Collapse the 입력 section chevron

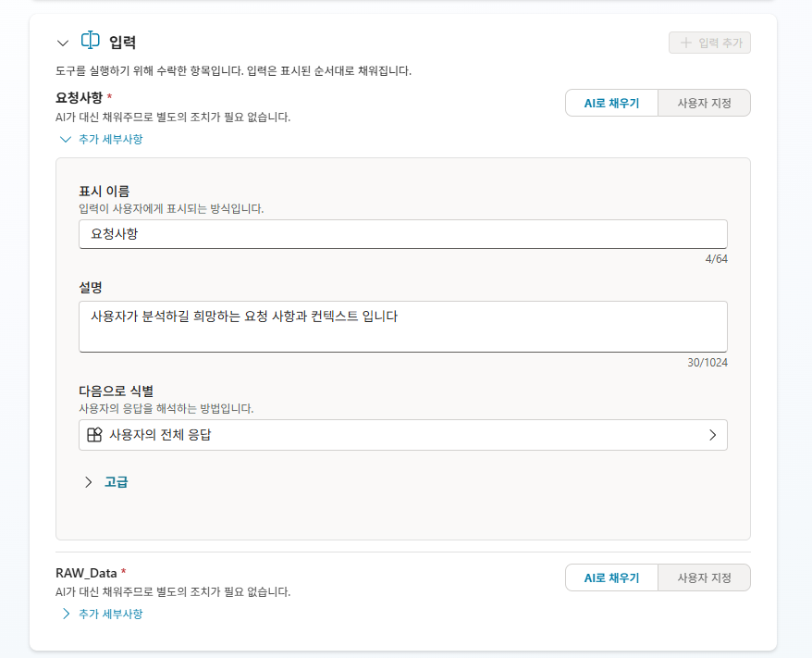(63, 43)
